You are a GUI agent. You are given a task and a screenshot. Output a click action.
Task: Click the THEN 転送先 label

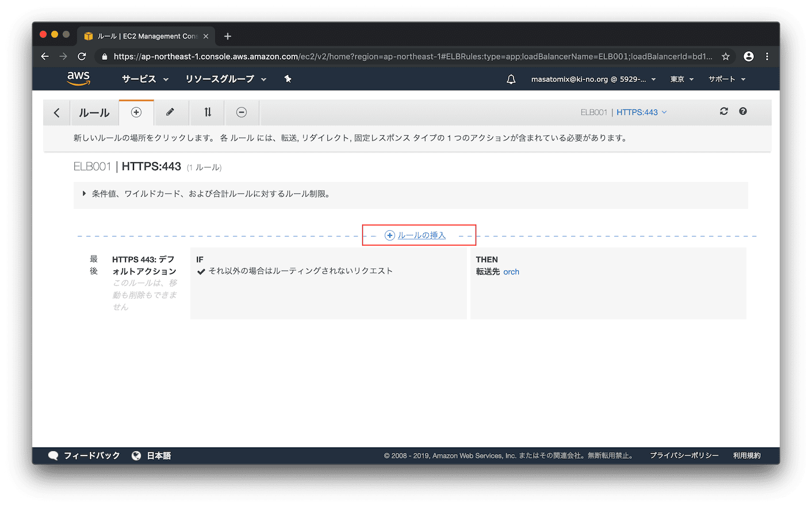(488, 272)
